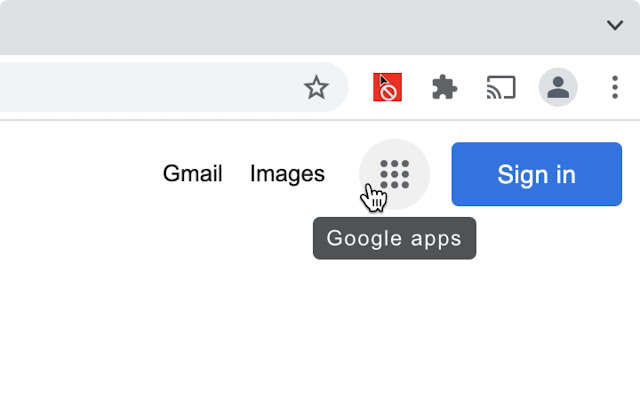Click the red blocker extension icon
This screenshot has height=400, width=640.
pos(387,88)
